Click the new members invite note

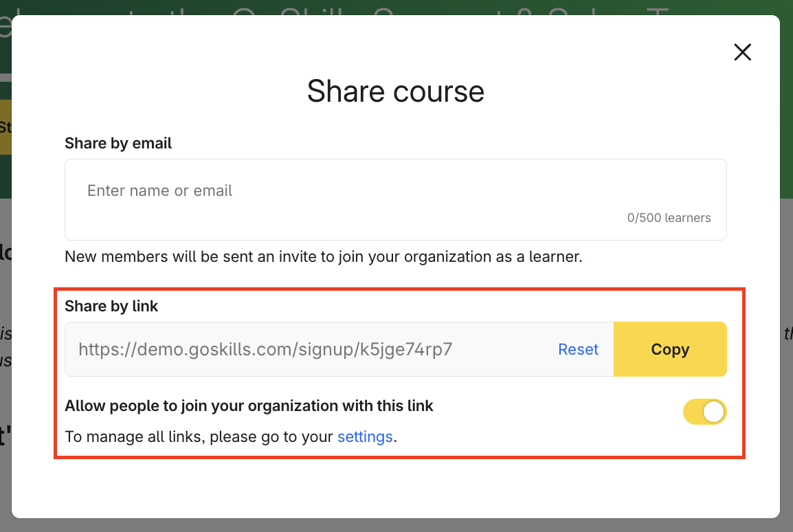click(323, 256)
